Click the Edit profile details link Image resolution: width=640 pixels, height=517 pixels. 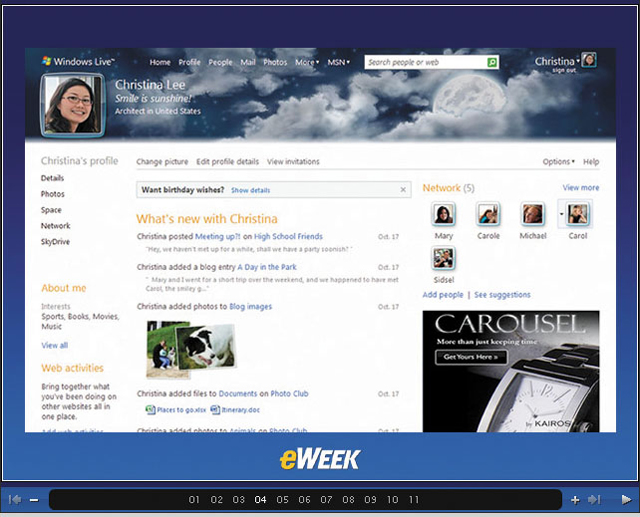coord(227,161)
